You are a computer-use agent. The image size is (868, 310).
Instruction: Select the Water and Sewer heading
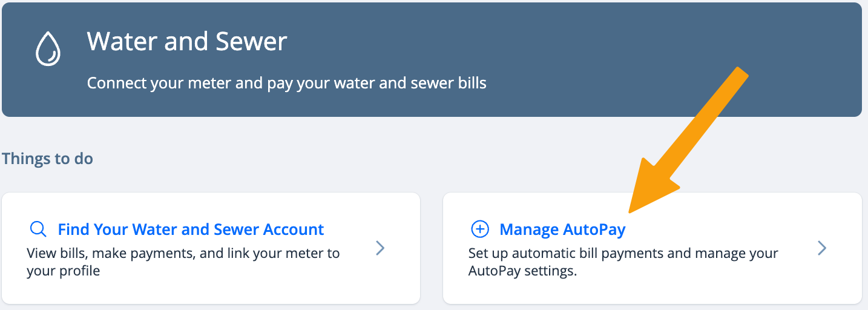pos(187,42)
